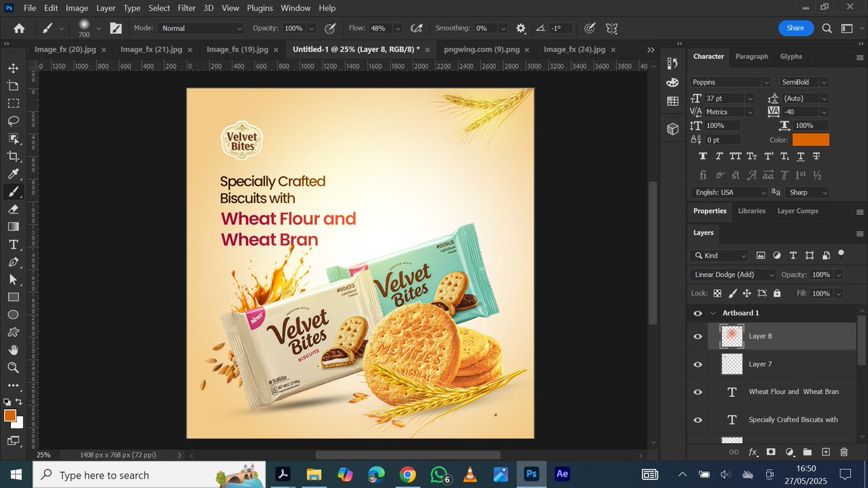This screenshot has height=488, width=868.
Task: Open the Plugins menu
Action: pyautogui.click(x=259, y=8)
